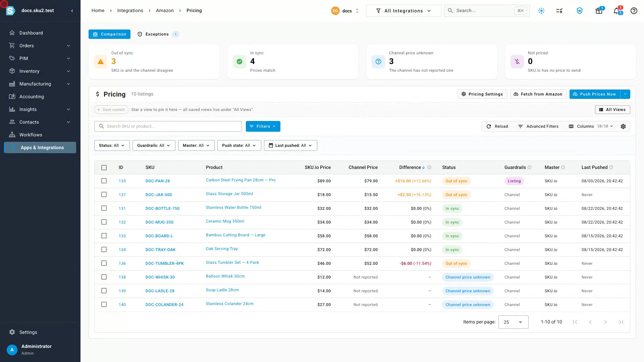
Task: Click the gift box icon in header
Action: pyautogui.click(x=599, y=11)
